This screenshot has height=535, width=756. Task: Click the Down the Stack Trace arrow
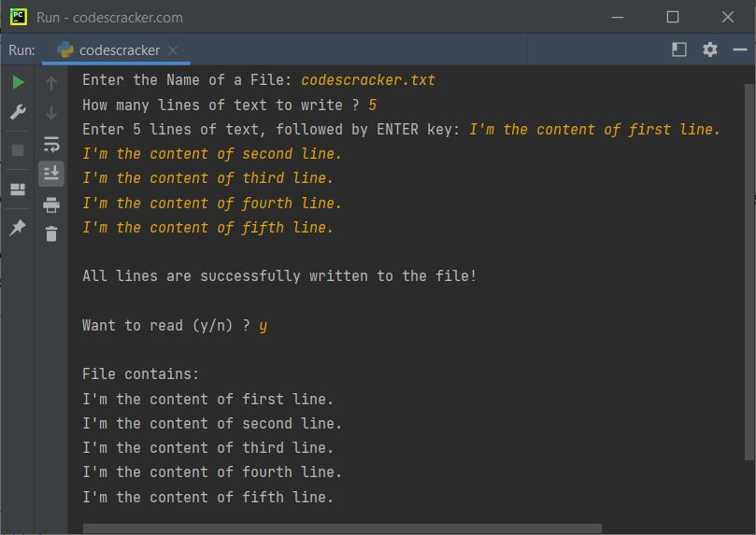click(51, 113)
